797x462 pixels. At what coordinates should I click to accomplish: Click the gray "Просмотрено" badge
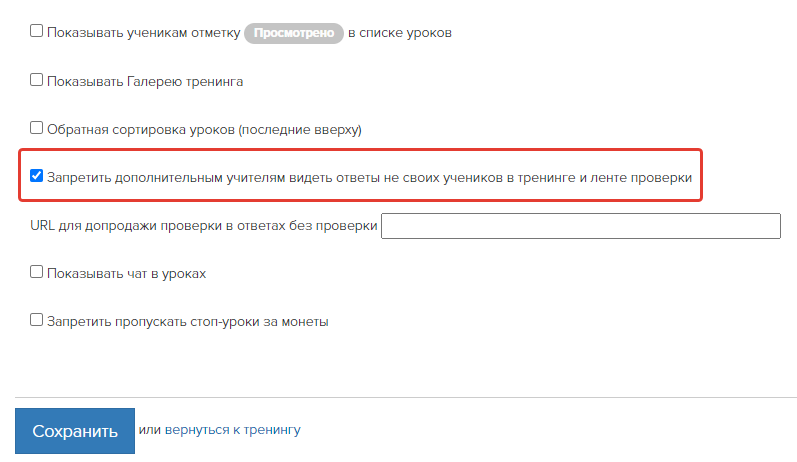point(294,33)
